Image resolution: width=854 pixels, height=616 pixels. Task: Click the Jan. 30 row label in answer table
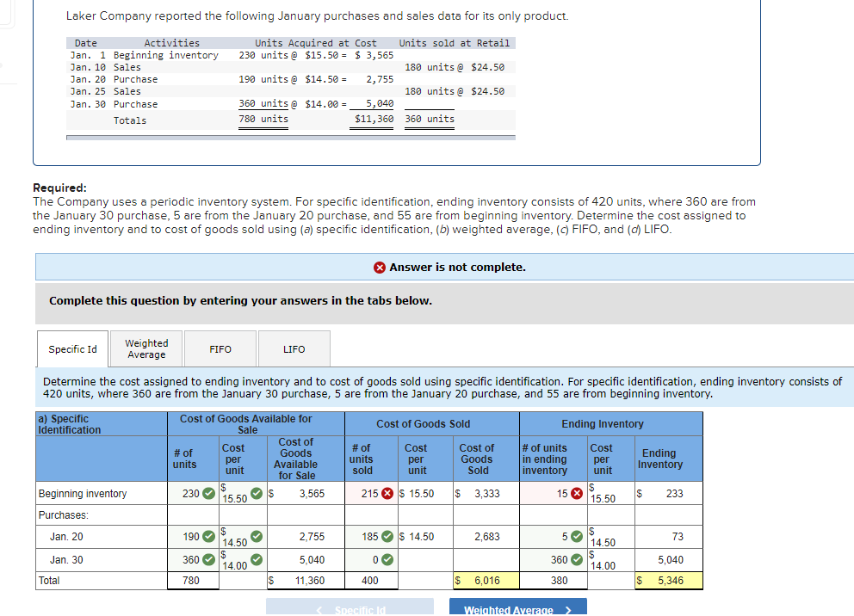[x=66, y=559]
